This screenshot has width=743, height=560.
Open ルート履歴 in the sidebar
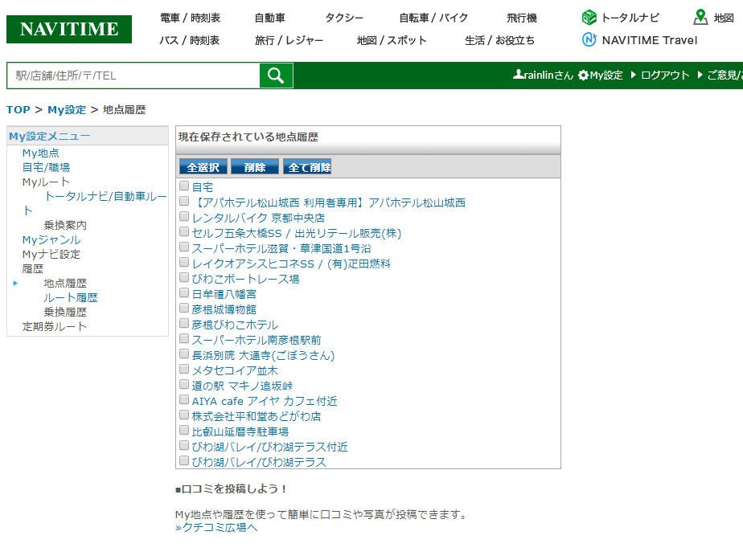71,297
